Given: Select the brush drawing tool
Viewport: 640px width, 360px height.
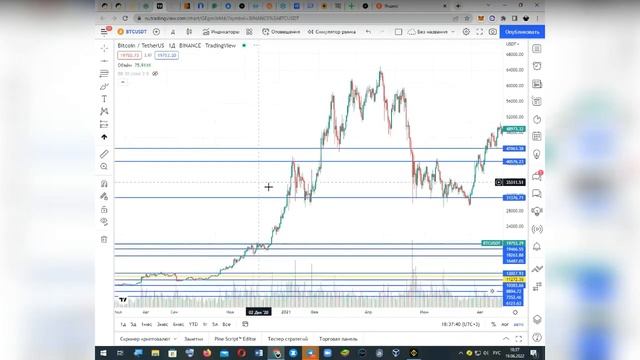Looking at the screenshot, I should (104, 86).
